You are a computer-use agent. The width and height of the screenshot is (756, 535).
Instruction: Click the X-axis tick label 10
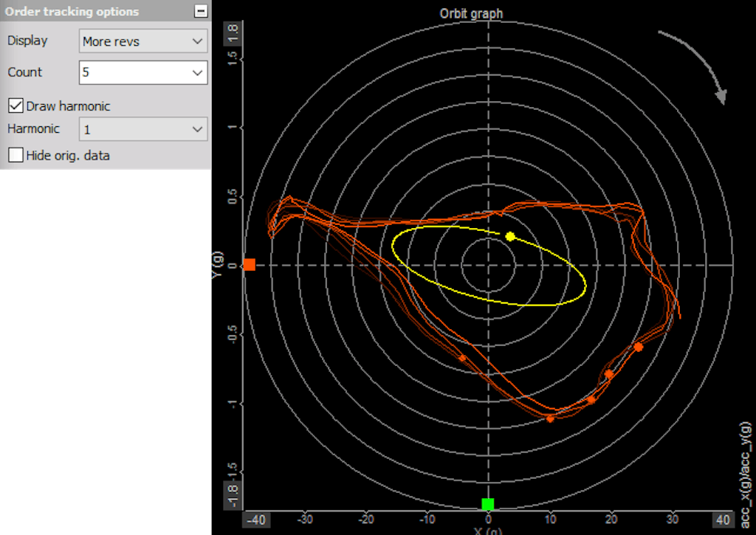point(550,519)
